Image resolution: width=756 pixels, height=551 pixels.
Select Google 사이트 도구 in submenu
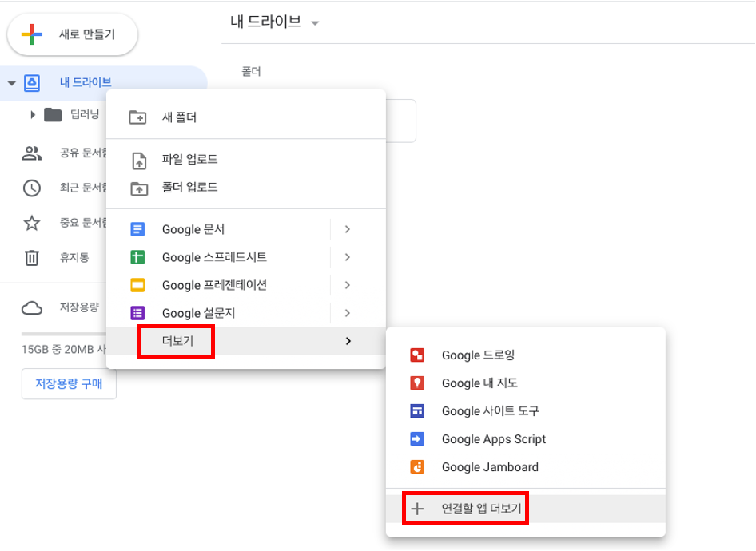[526, 410]
